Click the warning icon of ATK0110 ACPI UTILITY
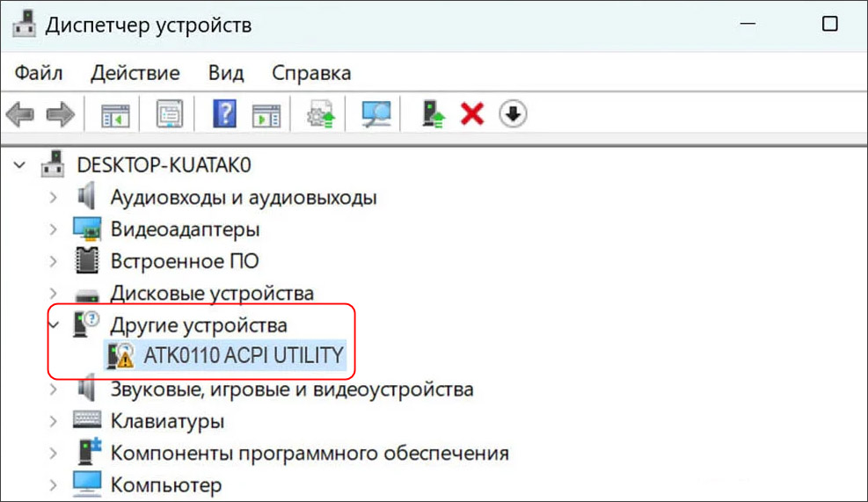The image size is (868, 502). coord(120,355)
